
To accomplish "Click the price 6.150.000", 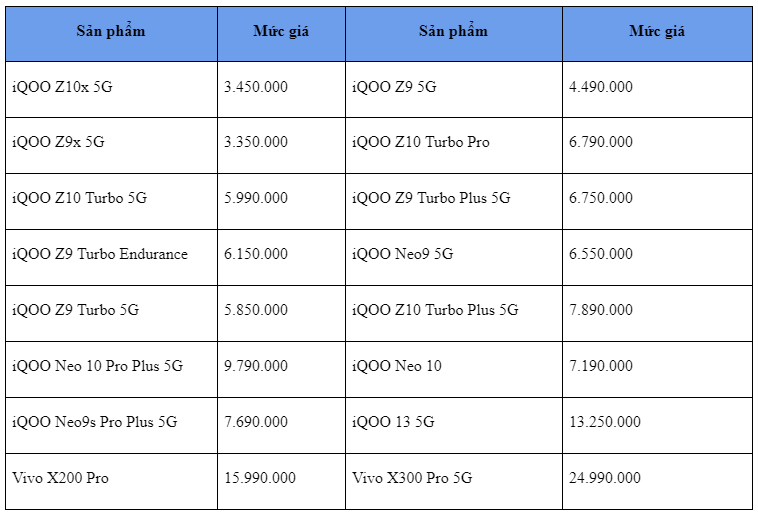I will [x=256, y=254].
